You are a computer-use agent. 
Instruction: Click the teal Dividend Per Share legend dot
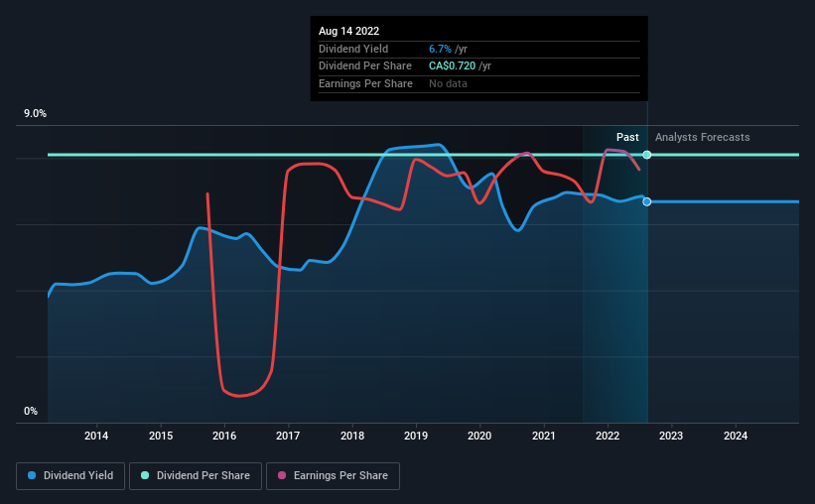(145, 475)
